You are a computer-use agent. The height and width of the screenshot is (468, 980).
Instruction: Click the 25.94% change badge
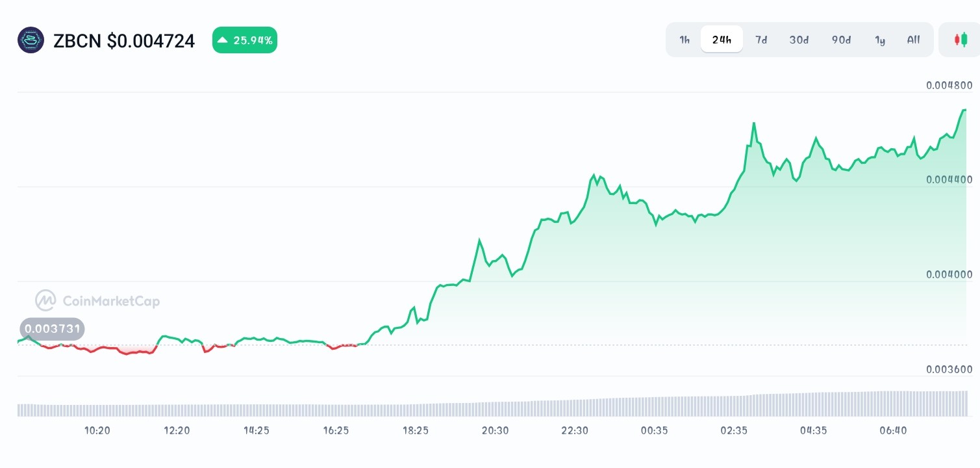pyautogui.click(x=245, y=40)
